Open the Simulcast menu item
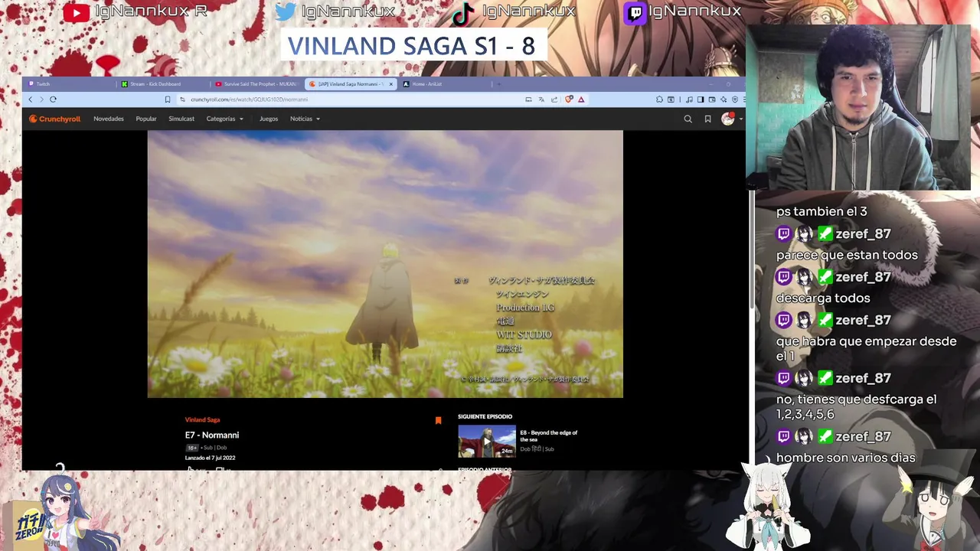This screenshot has height=551, width=980. (x=181, y=119)
